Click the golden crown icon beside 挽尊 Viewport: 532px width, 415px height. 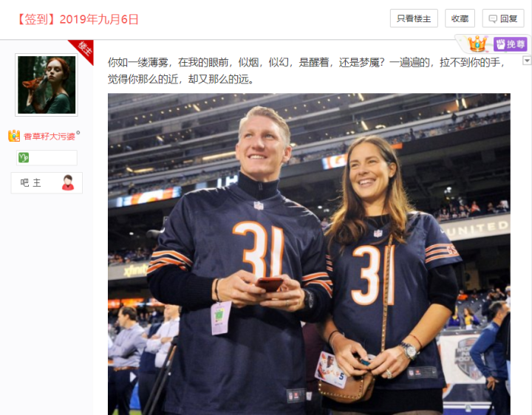(x=477, y=44)
